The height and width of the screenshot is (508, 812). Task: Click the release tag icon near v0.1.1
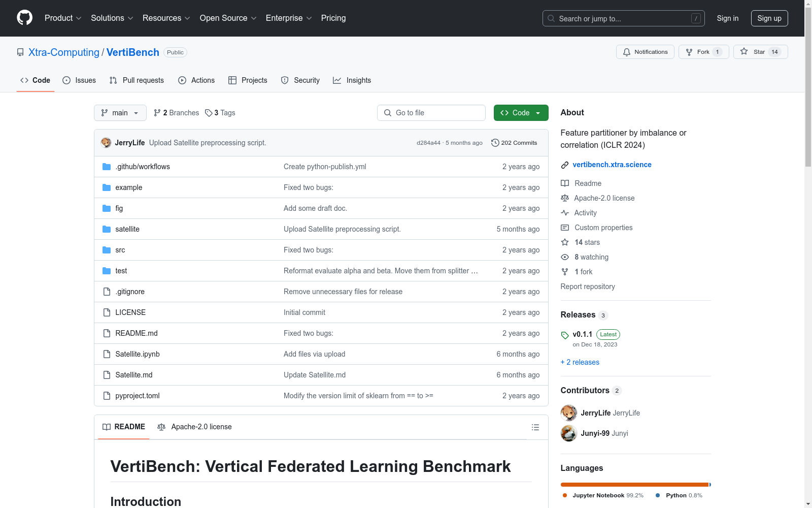pyautogui.click(x=565, y=335)
